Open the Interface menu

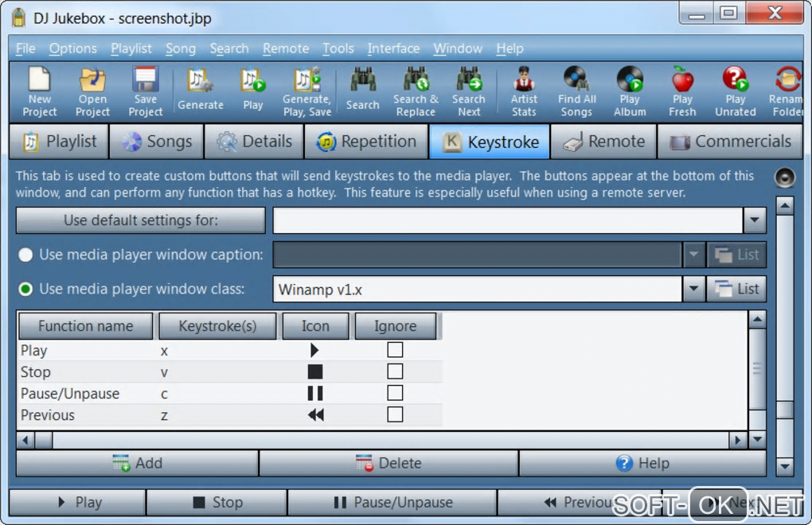393,48
